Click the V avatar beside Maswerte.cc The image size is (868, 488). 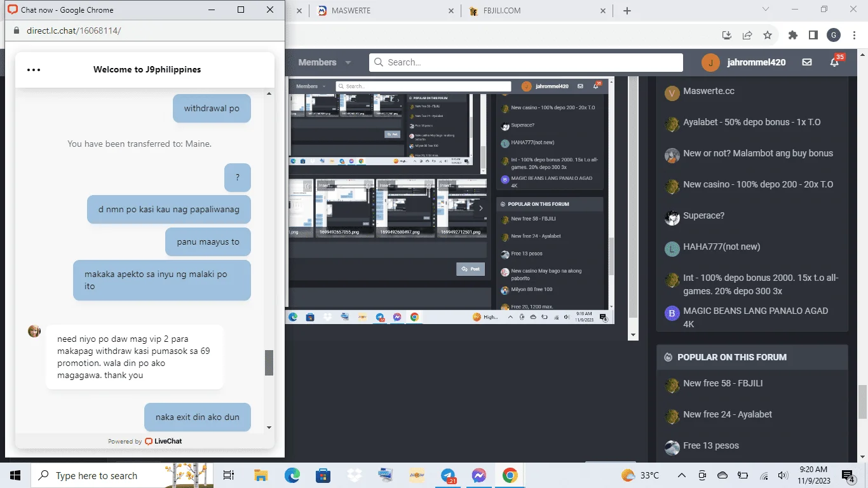click(x=672, y=93)
